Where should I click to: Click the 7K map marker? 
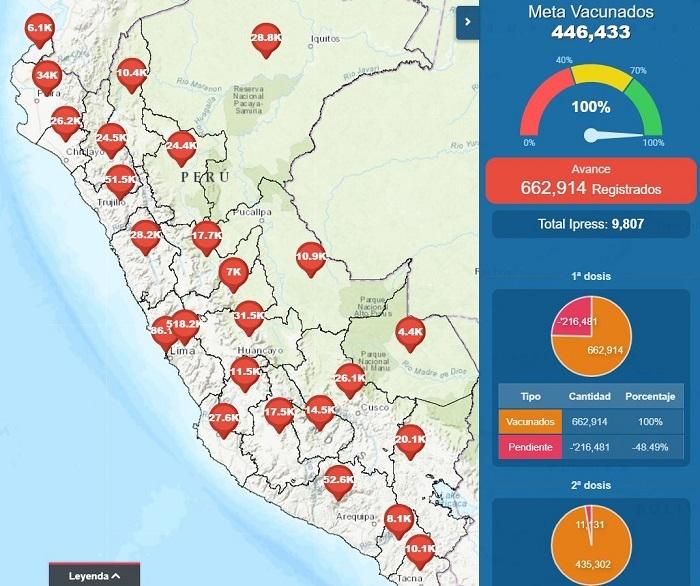pos(234,273)
